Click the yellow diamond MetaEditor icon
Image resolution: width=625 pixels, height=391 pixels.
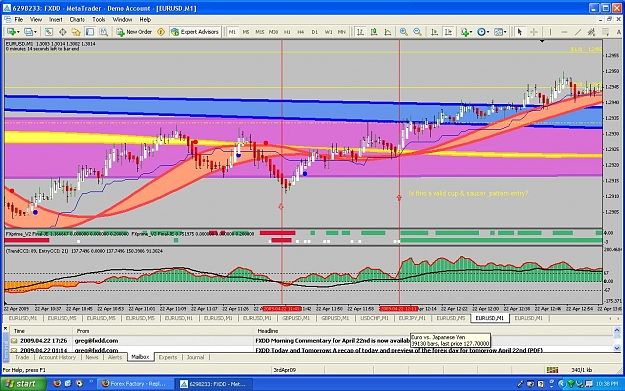pyautogui.click(x=161, y=32)
